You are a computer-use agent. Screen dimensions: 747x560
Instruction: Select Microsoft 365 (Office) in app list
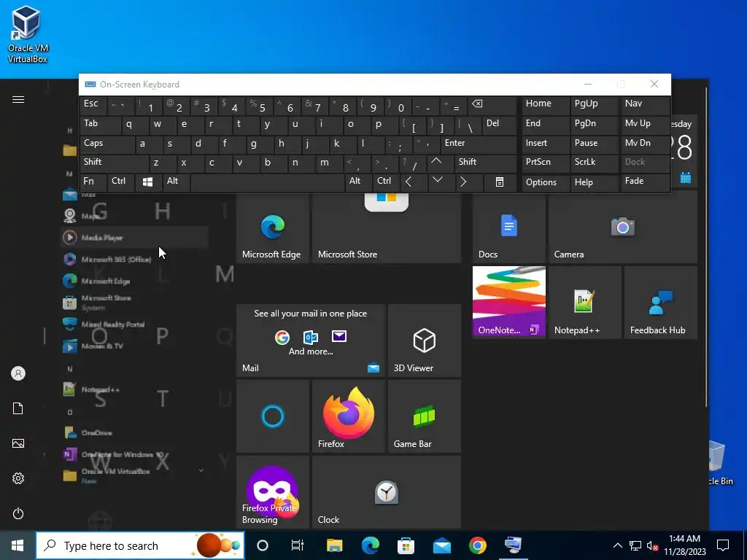(135, 259)
